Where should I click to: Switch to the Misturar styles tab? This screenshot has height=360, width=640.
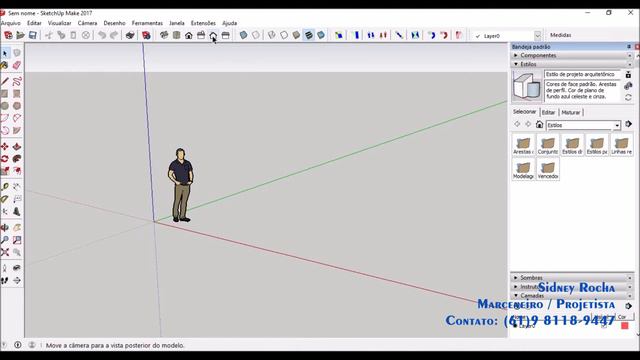click(570, 112)
